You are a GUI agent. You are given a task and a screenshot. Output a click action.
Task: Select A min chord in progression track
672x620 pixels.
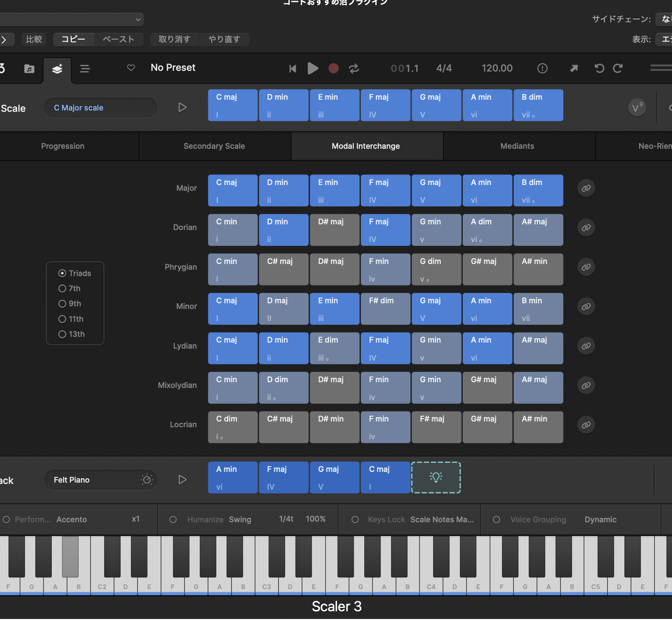tap(233, 478)
